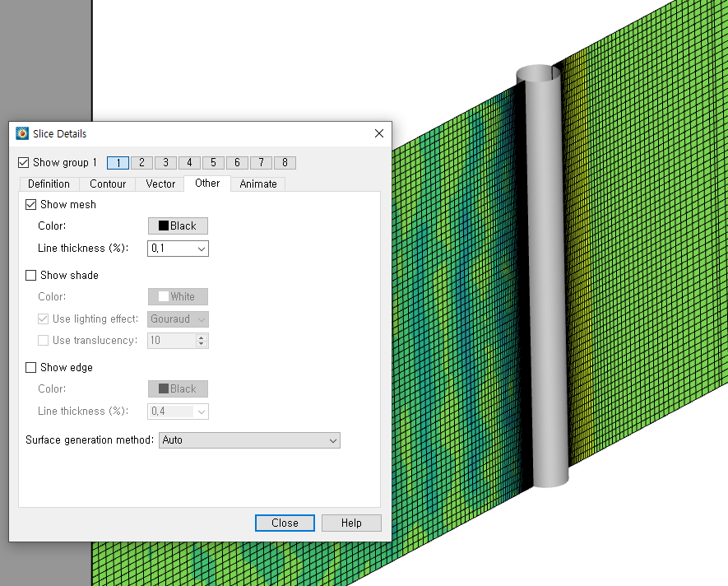Viewport: 728px width, 586px height.
Task: Uncheck the Show mesh checkbox
Action: point(30,204)
